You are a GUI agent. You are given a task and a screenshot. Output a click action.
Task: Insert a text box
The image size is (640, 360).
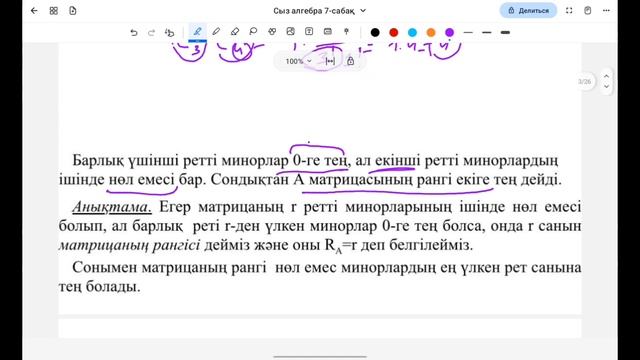pos(309,31)
